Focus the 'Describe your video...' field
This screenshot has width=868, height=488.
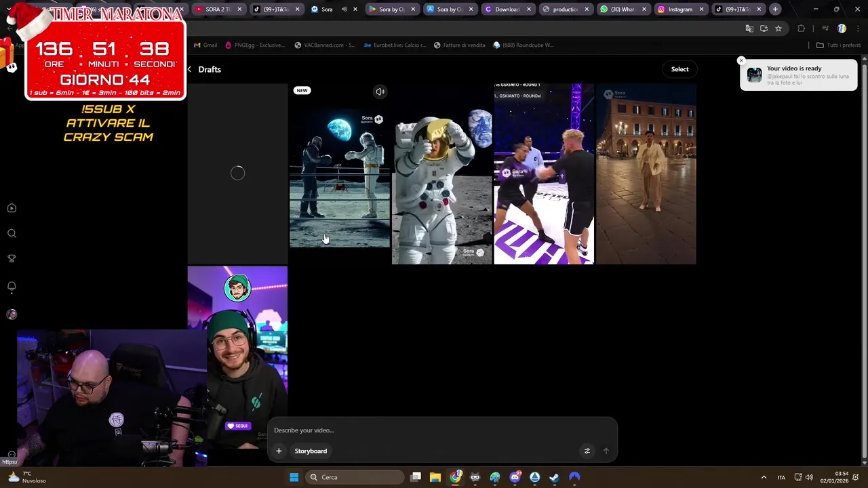click(x=441, y=430)
